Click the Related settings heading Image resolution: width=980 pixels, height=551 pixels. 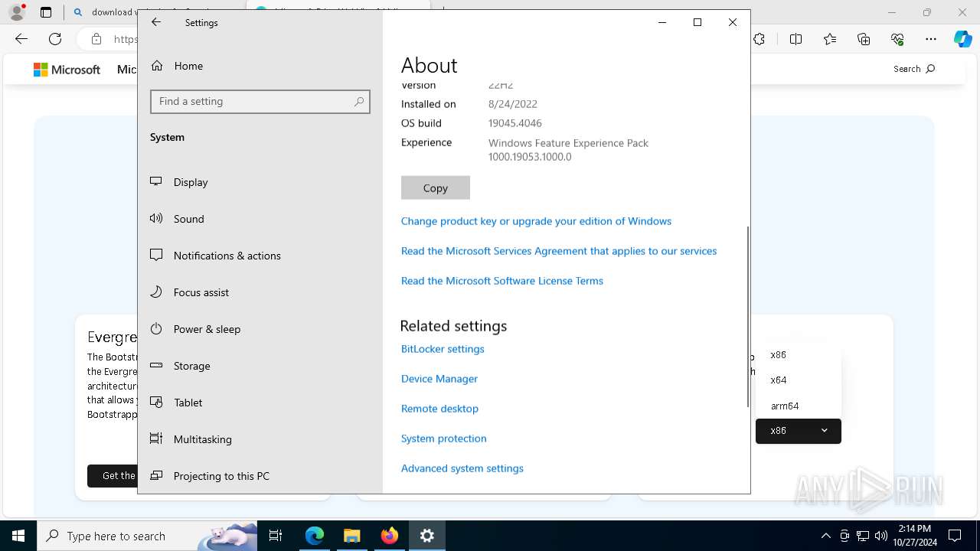coord(453,326)
